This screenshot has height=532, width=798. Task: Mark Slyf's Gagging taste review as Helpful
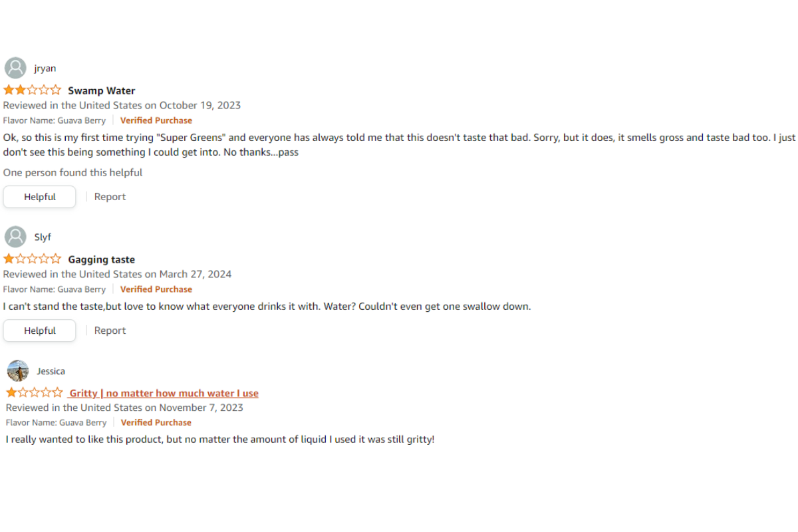[40, 331]
